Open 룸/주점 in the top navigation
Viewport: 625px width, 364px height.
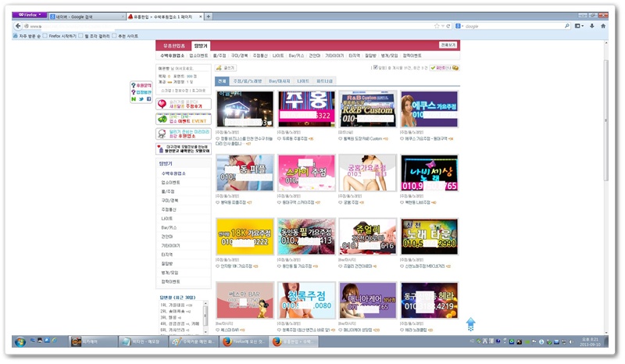point(220,55)
